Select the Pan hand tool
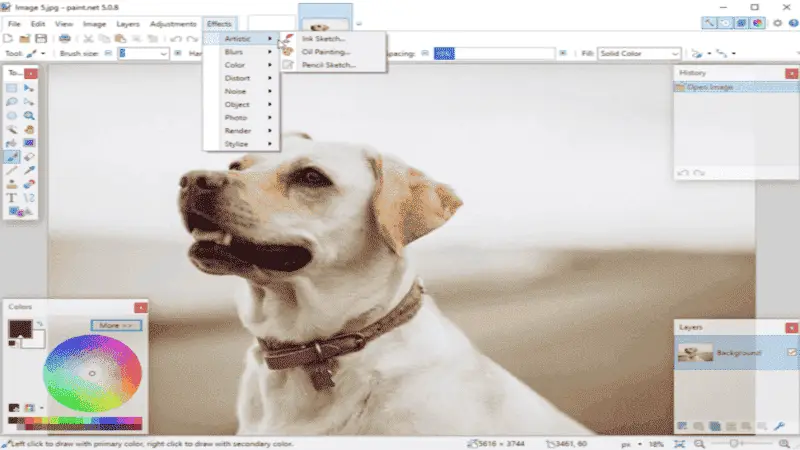 29,130
